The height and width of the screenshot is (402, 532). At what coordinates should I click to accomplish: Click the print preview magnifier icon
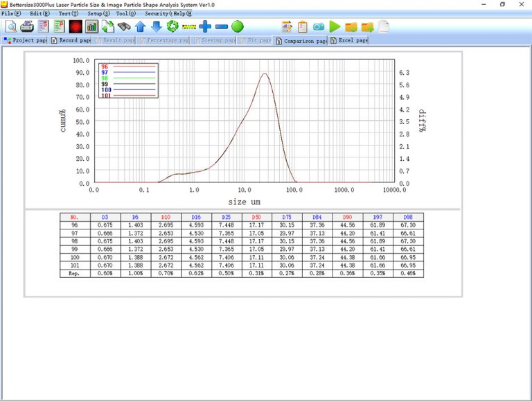[10, 26]
